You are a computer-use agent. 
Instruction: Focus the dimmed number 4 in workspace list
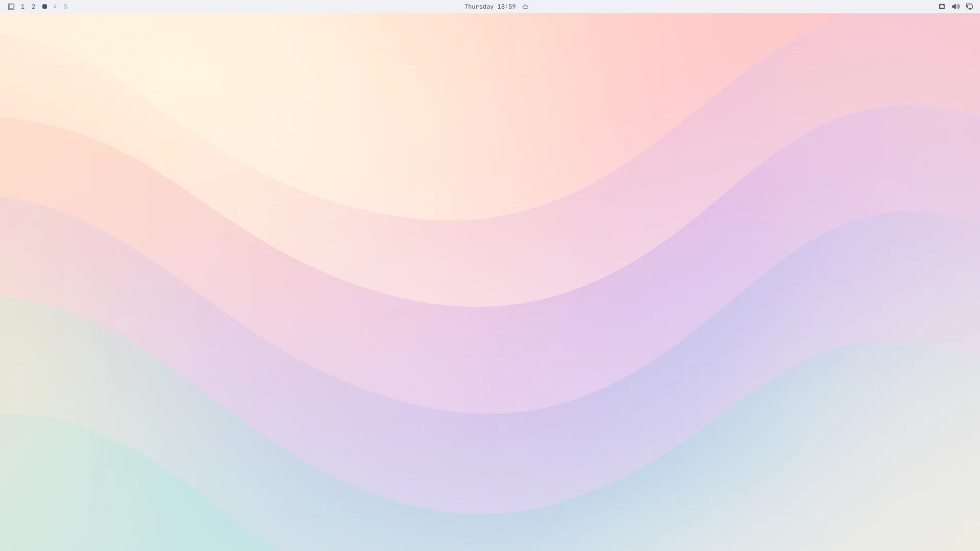pyautogui.click(x=55, y=7)
